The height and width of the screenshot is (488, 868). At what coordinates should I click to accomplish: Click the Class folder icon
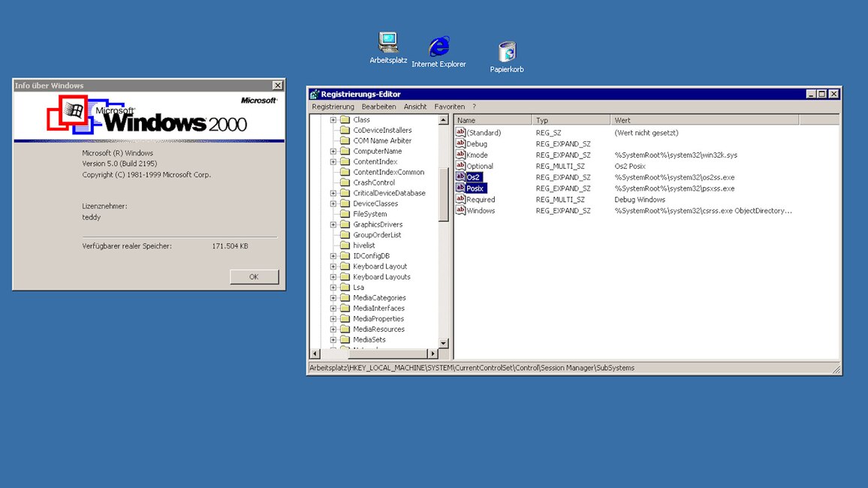[345, 119]
